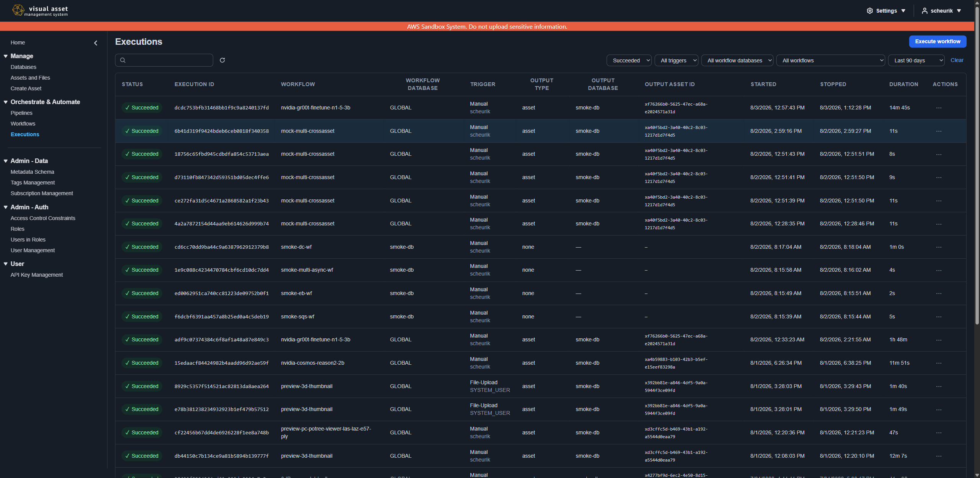Collapse the User section

(6, 264)
